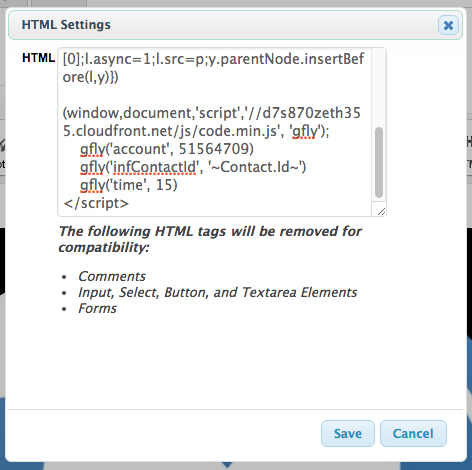This screenshot has width=472, height=470.
Task: Click the HTML Settings dialog title
Action: (x=66, y=25)
